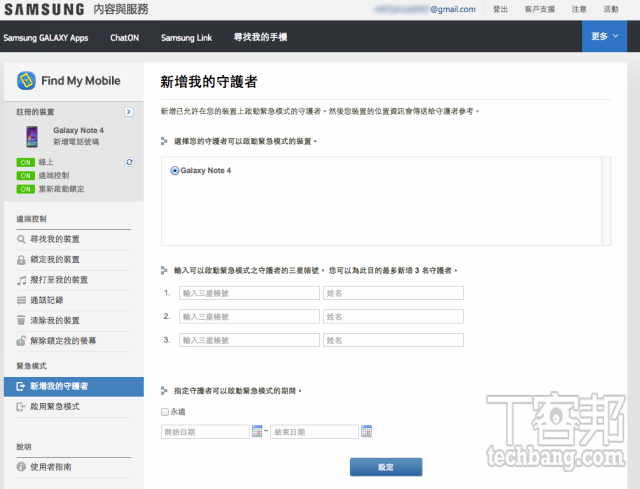Open 使用者指南 help link

[51, 467]
